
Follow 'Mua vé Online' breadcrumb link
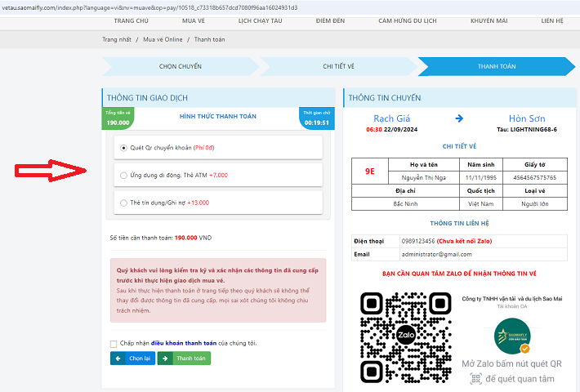tap(163, 39)
